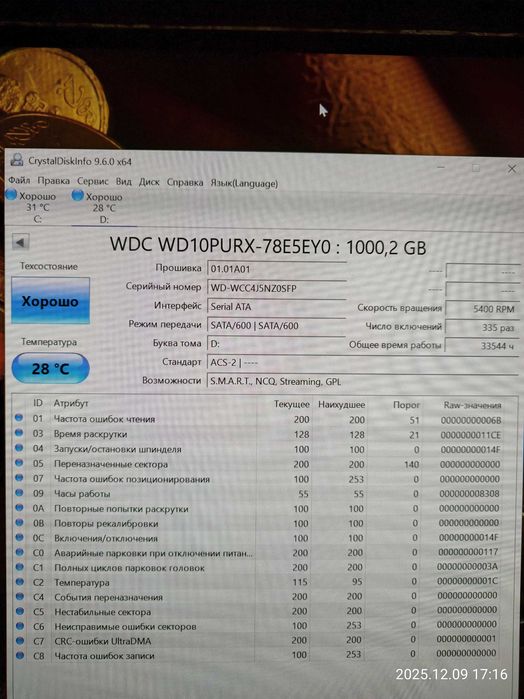Viewport: 524px width, 699px height.
Task: Click the 28 °C temperature button
Action: coord(50,368)
